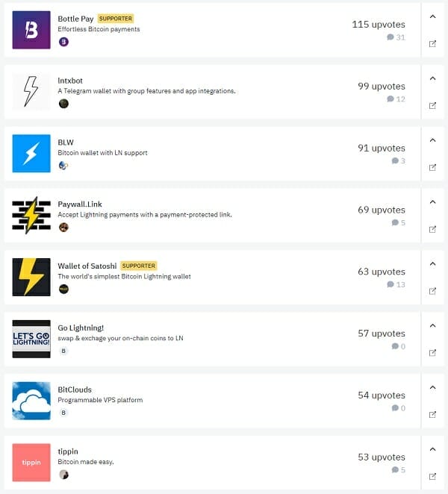Open Wallet of Satoshi external link icon
Image resolution: width=448 pixels, height=494 pixels.
tap(432, 291)
